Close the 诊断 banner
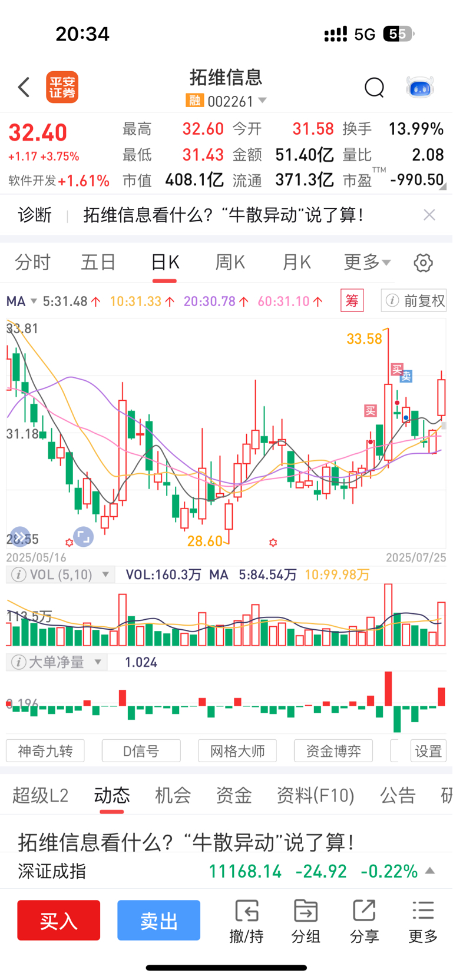Image resolution: width=453 pixels, height=980 pixels. point(429,215)
